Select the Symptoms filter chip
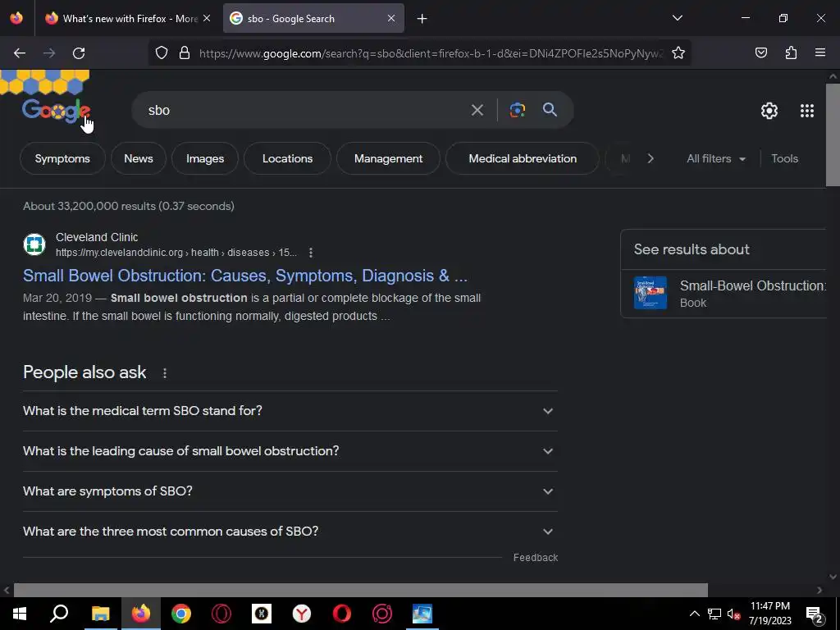This screenshot has width=840, height=630. (x=62, y=158)
